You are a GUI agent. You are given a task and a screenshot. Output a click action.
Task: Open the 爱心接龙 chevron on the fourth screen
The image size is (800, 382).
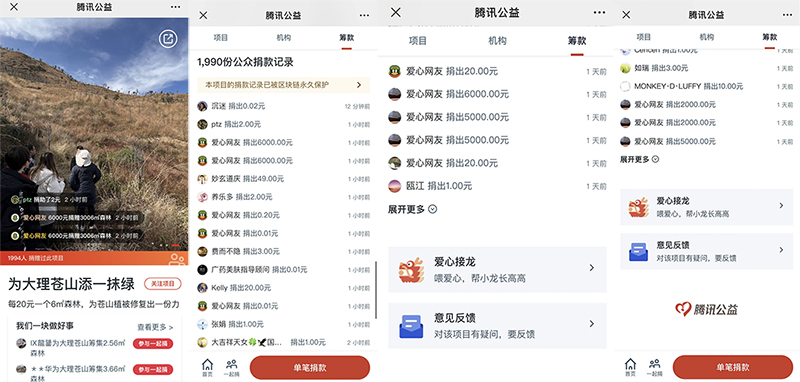point(781,206)
